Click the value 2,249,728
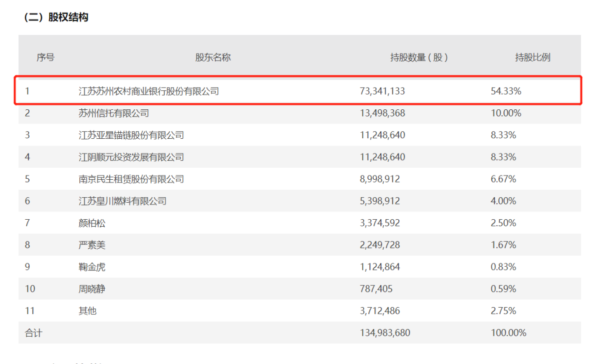Image resolution: width=591 pixels, height=364 pixels. coord(380,245)
